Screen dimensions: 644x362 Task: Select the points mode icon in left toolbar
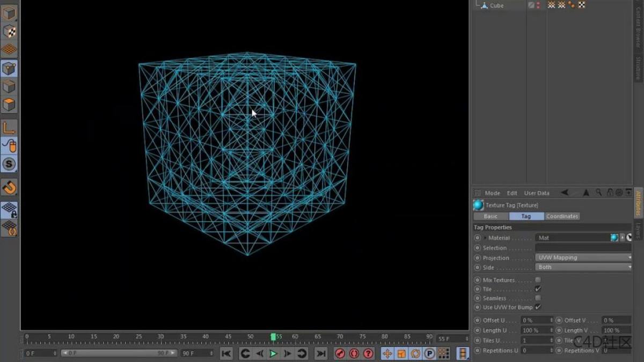click(9, 68)
